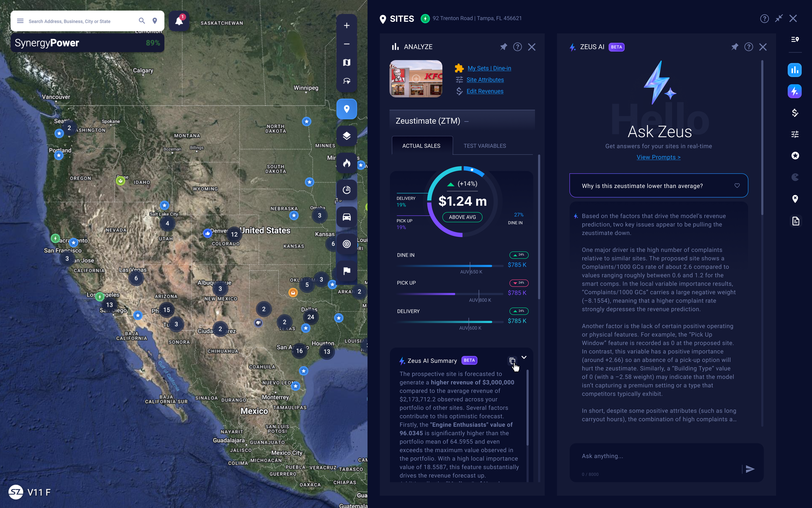Viewport: 812px width, 508px height.
Task: Open the street view tool
Action: click(347, 81)
